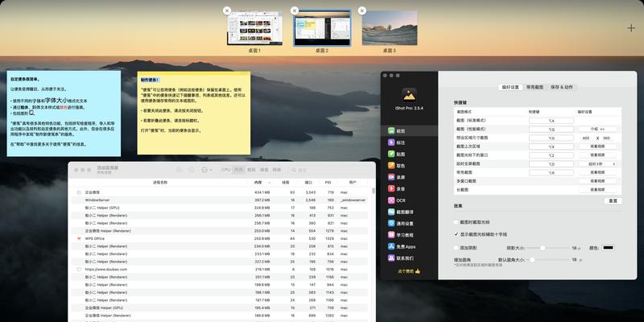644x322 pixels.
Task: Enable the 添加阴影 checkbox
Action: (x=456, y=248)
